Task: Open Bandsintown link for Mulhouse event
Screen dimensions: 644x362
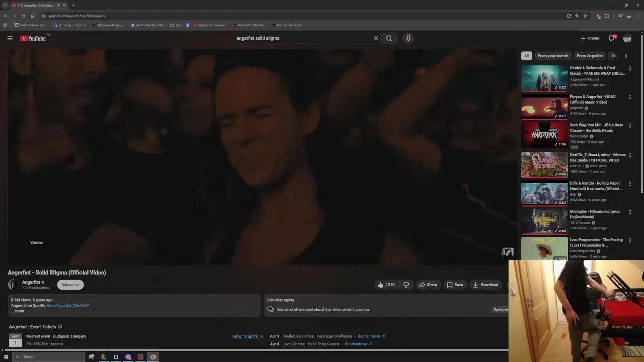Action: click(371, 336)
